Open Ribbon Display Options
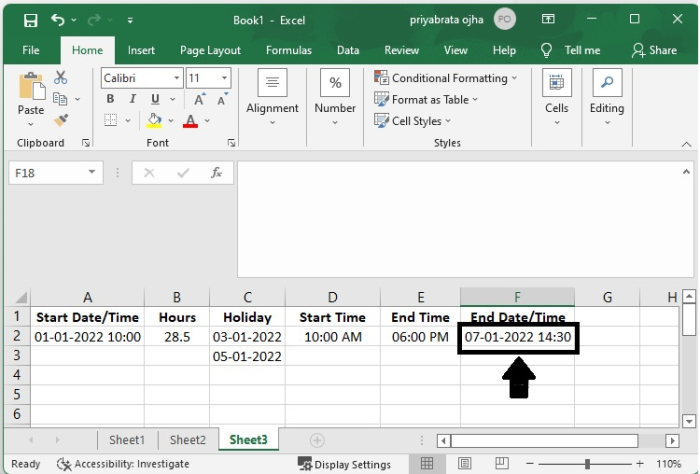 pos(548,19)
